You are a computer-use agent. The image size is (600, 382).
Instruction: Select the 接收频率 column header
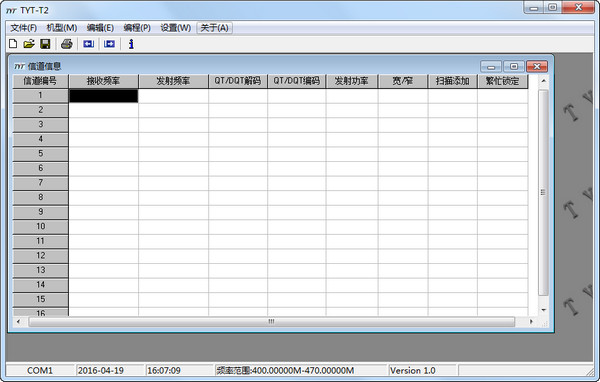pyautogui.click(x=103, y=81)
